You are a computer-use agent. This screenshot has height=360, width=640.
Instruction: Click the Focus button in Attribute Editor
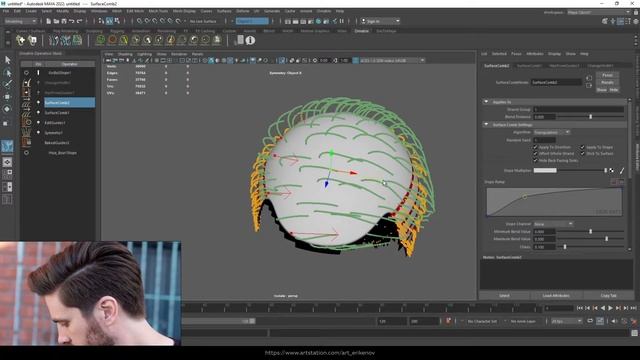[607, 75]
